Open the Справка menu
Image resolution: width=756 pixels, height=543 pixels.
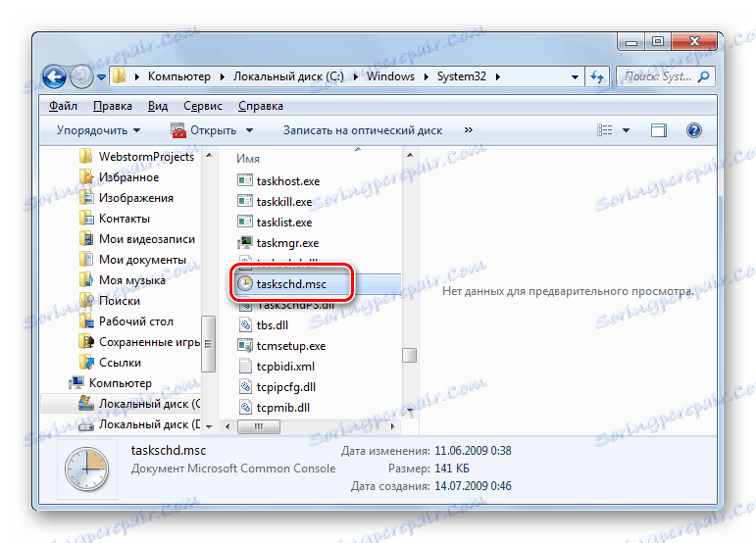(x=261, y=106)
